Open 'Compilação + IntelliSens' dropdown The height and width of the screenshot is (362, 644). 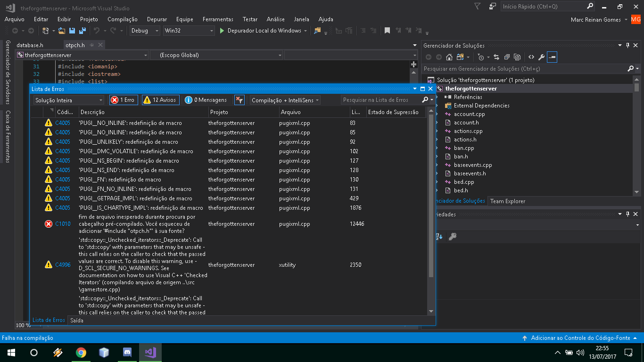[x=285, y=100]
